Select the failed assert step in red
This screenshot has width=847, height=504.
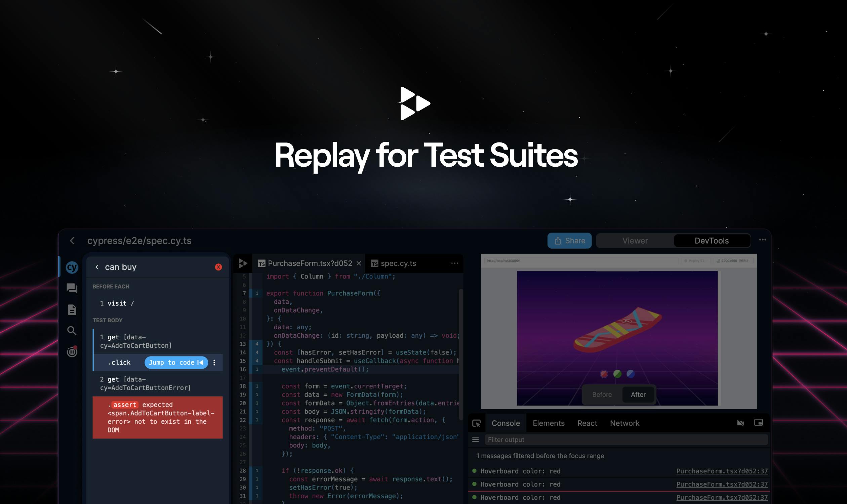click(158, 417)
